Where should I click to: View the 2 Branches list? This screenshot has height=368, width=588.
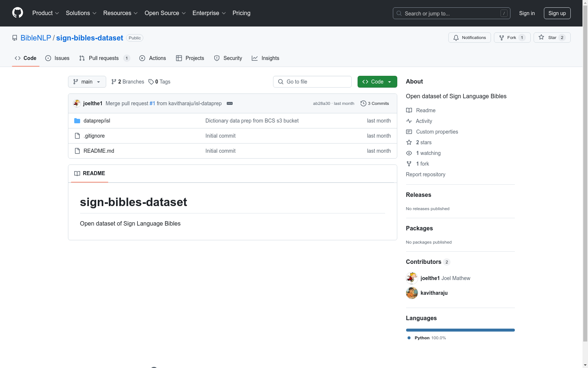128,82
